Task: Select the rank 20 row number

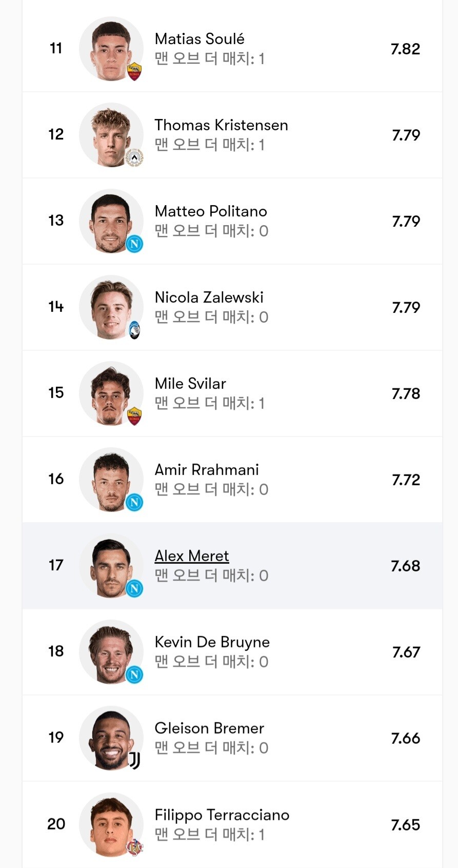Action: click(x=56, y=824)
